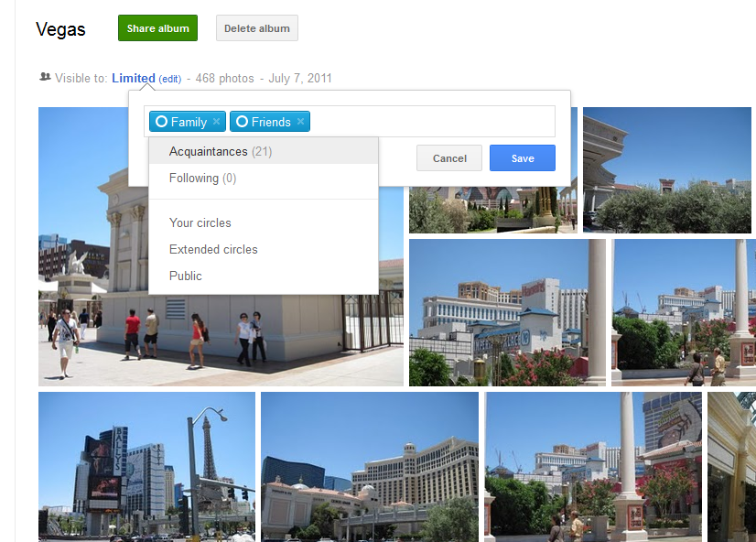The width and height of the screenshot is (756, 542).
Task: Save the visibility settings
Action: click(523, 158)
